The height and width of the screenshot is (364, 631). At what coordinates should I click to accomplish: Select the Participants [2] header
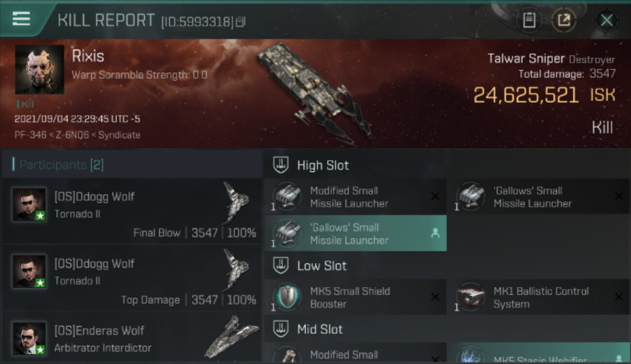pos(61,165)
